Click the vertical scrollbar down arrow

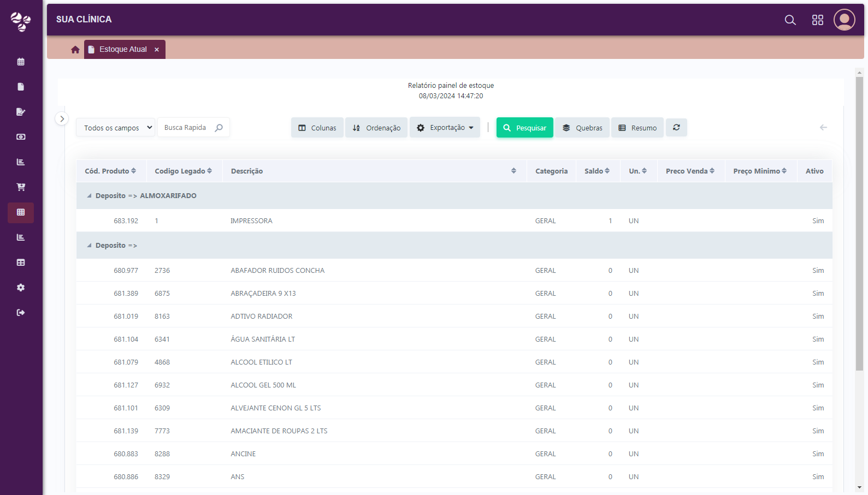pos(859,487)
